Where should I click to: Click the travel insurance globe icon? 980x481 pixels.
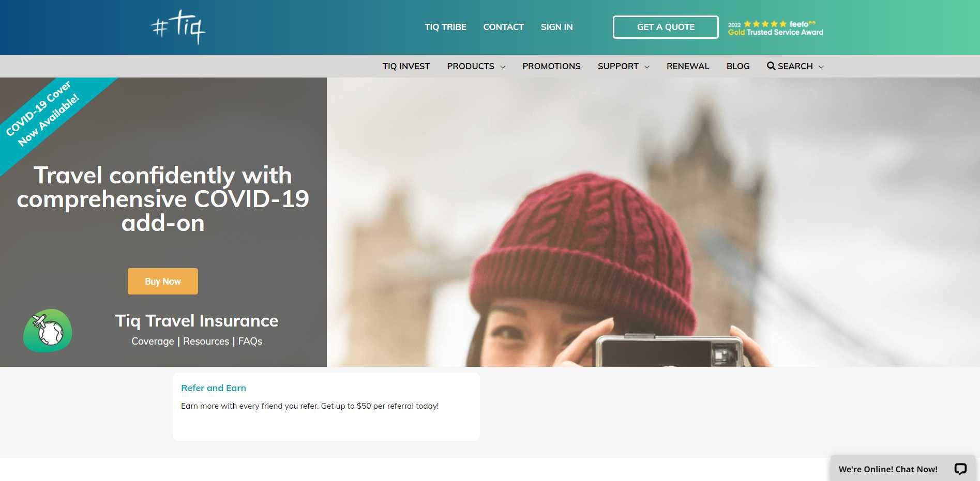pyautogui.click(x=48, y=331)
